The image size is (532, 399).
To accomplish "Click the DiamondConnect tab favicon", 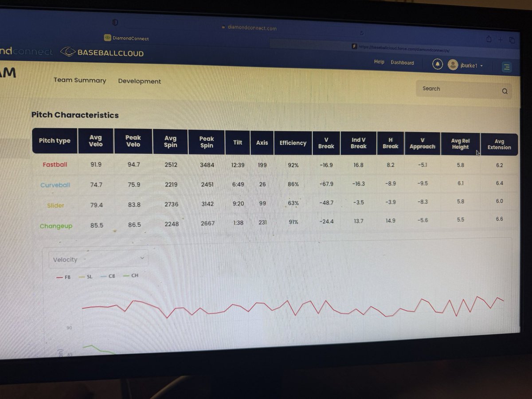I will click(x=107, y=38).
